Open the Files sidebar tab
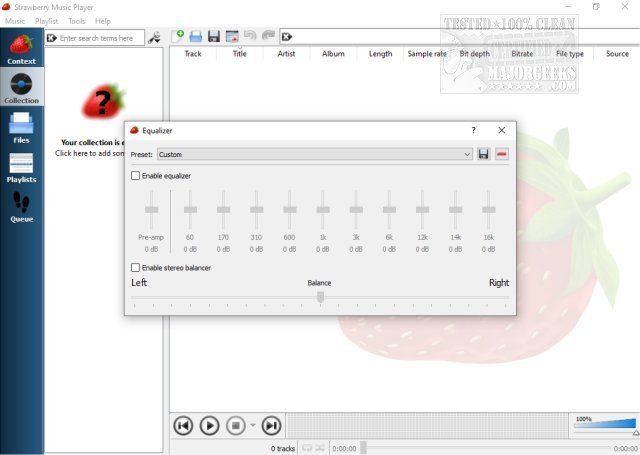The width and height of the screenshot is (640, 455). (x=22, y=128)
